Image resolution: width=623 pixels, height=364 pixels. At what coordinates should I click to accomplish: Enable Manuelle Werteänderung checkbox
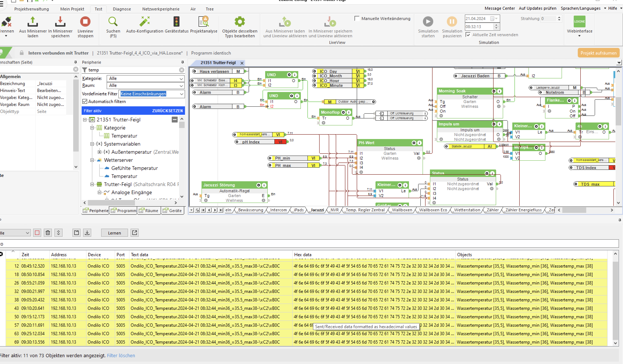point(357,19)
